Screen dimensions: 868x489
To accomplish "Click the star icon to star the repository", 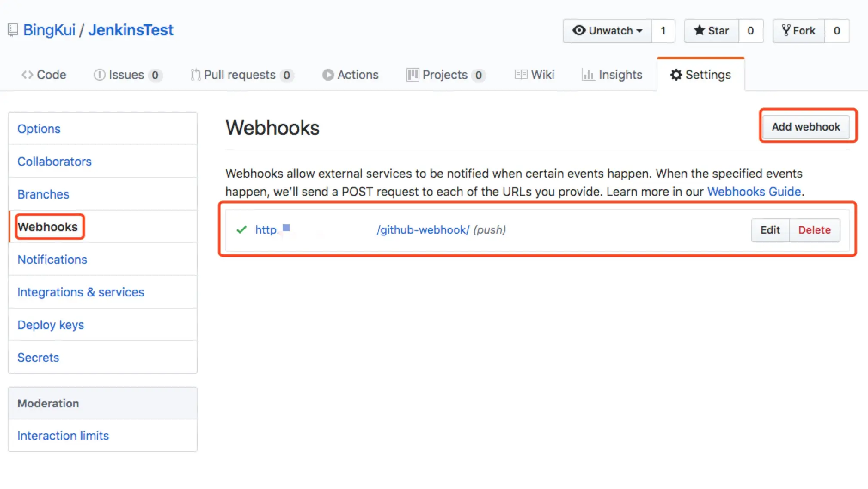I will pos(700,31).
